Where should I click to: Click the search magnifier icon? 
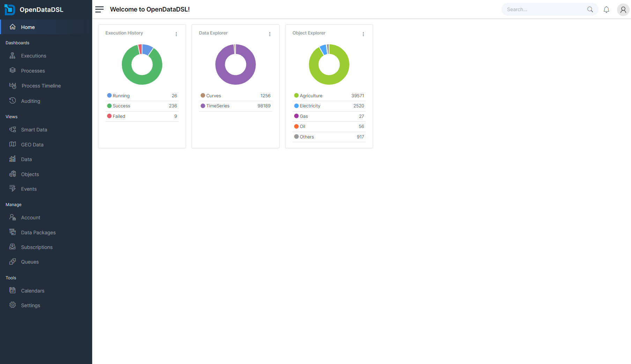[590, 9]
